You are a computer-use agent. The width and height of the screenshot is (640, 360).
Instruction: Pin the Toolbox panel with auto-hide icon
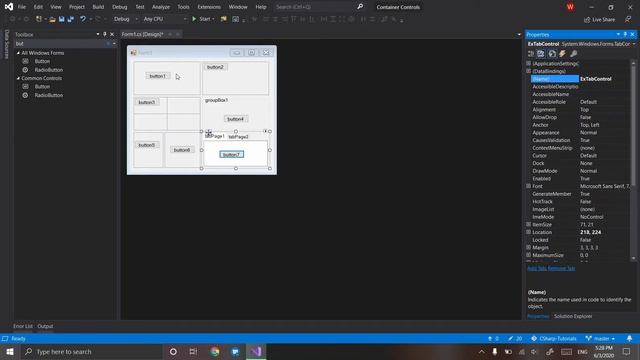pos(105,34)
